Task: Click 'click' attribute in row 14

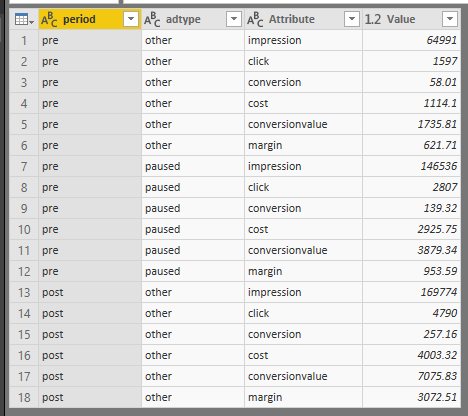Action: pyautogui.click(x=258, y=313)
